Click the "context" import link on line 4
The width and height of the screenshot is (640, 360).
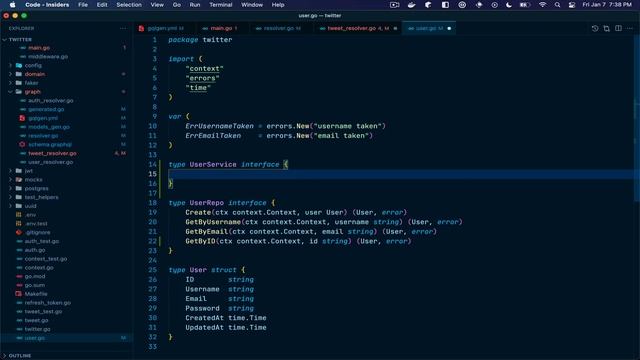[x=204, y=69]
